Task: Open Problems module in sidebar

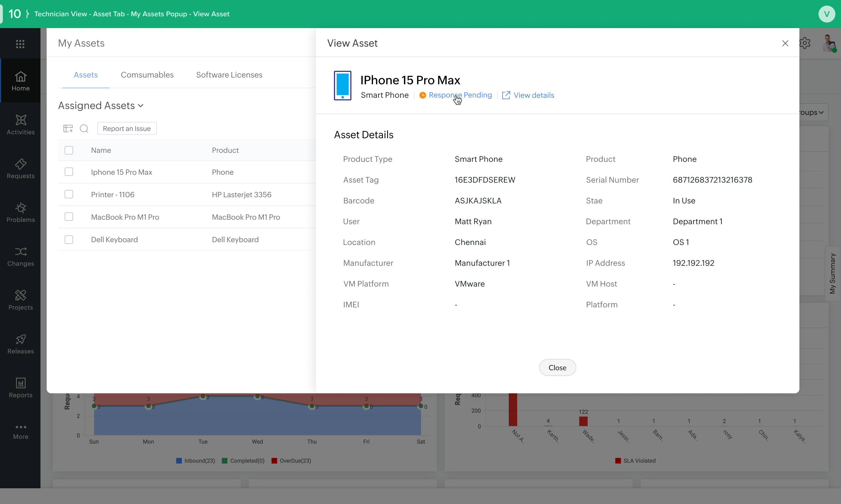Action: (x=21, y=212)
